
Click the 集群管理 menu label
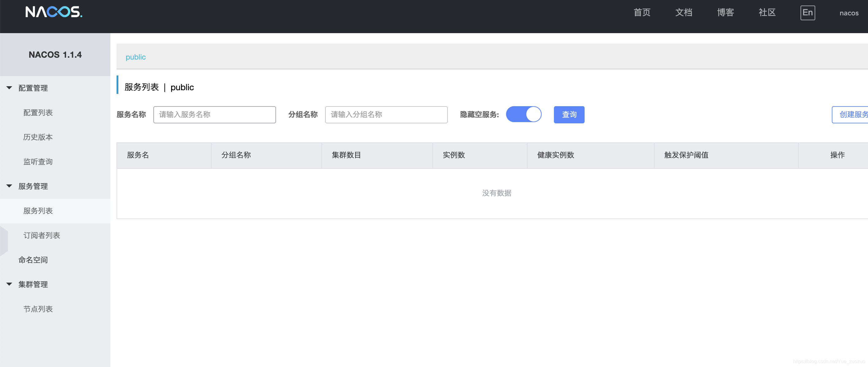[x=33, y=284]
